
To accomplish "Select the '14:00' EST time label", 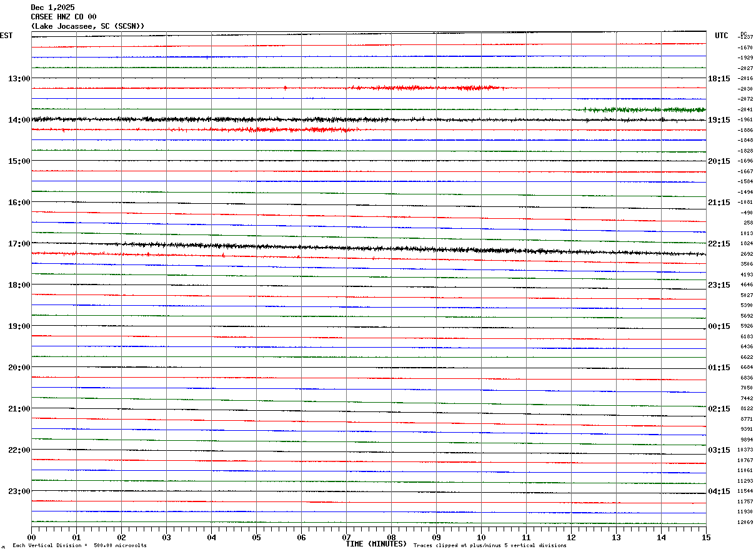I will (x=19, y=120).
